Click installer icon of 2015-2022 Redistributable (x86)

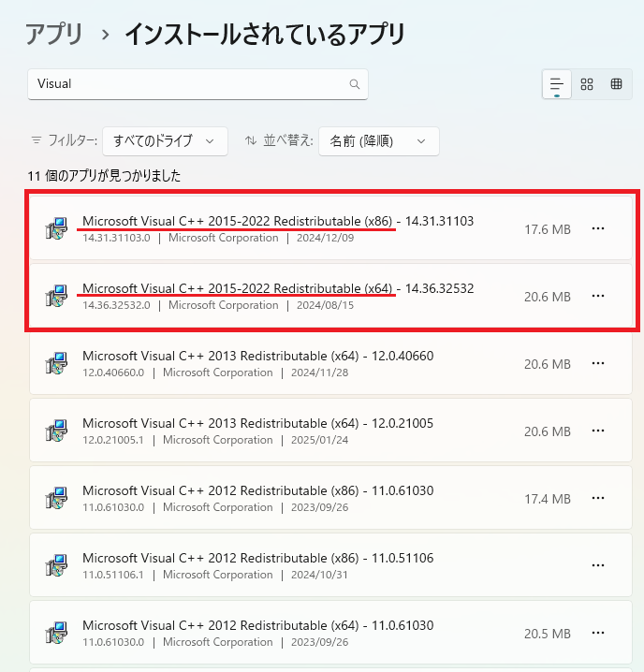coord(56,228)
